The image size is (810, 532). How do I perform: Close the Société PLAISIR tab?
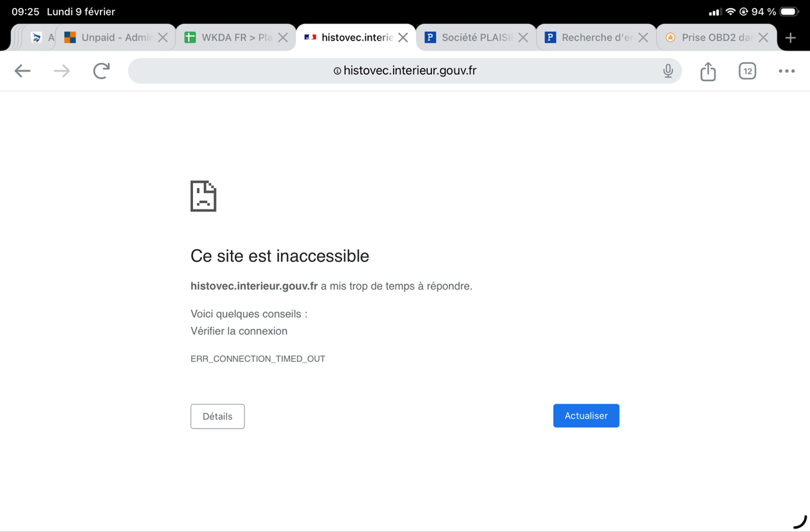coord(523,38)
